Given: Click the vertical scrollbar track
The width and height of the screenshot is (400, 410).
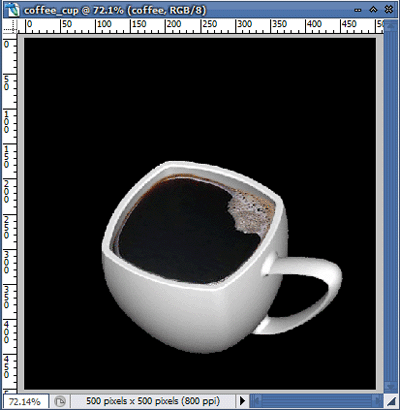Looking at the screenshot, I should (x=390, y=207).
